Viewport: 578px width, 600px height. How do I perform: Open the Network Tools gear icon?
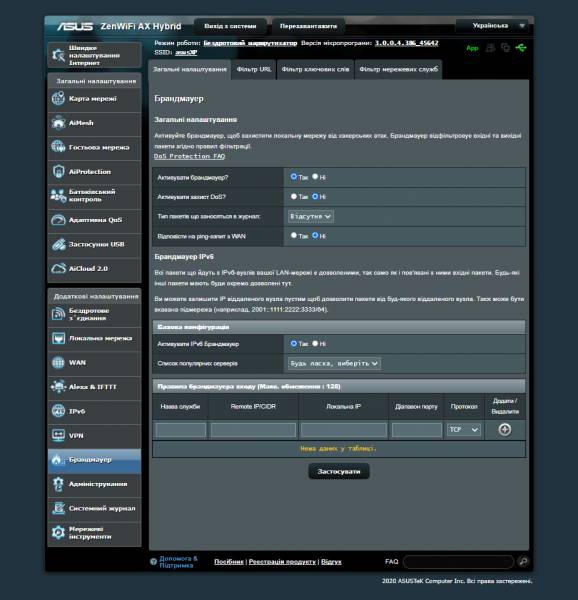[x=58, y=533]
